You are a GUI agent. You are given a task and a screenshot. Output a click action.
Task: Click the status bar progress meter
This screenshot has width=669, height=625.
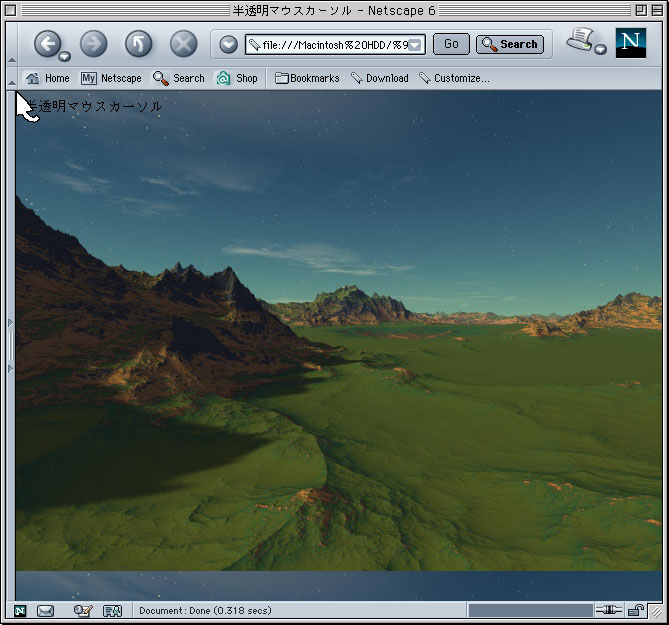[530, 610]
